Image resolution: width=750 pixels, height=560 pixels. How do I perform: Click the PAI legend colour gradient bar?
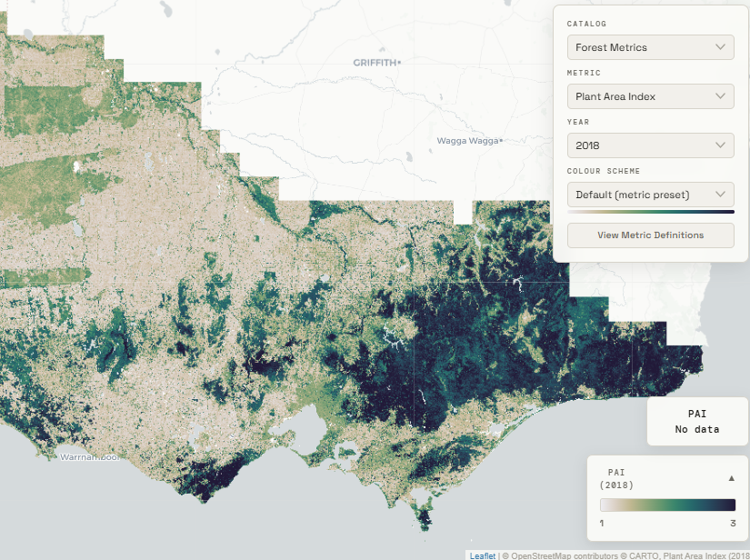[668, 505]
